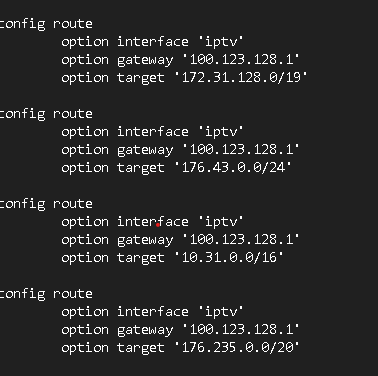Click the 'iptv' interface value in first block
Viewport: 378px width, 376px height.
pyautogui.click(x=221, y=42)
